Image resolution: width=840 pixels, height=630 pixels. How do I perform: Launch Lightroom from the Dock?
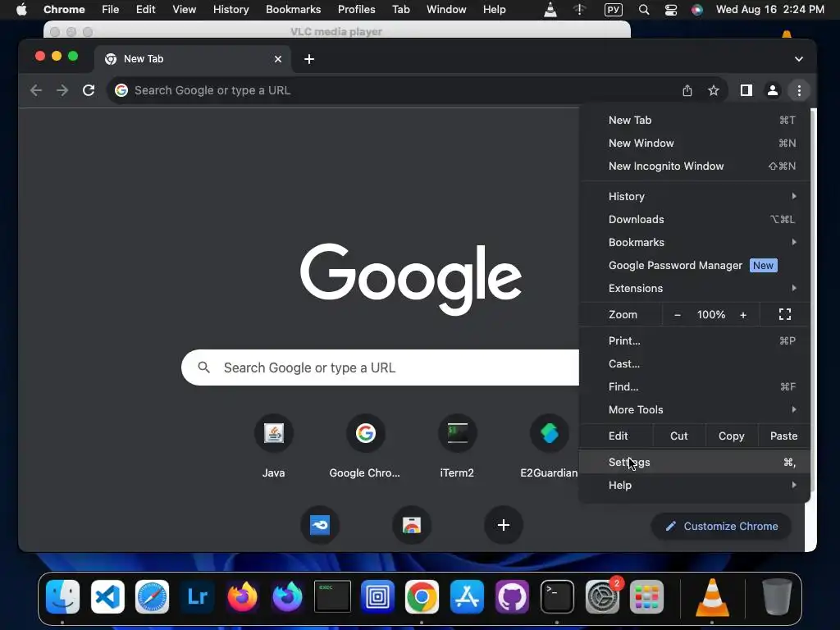tap(197, 596)
